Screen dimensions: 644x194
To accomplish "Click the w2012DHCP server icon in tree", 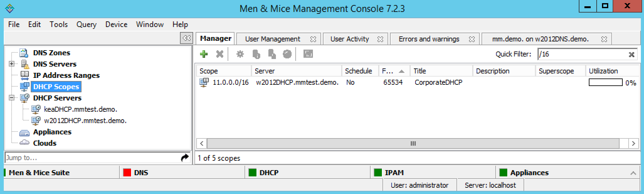I will pos(36,121).
